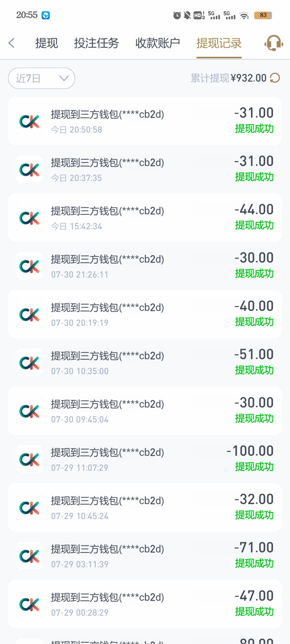This screenshot has width=290, height=644.
Task: Open customer service headset icon
Action: [x=274, y=43]
